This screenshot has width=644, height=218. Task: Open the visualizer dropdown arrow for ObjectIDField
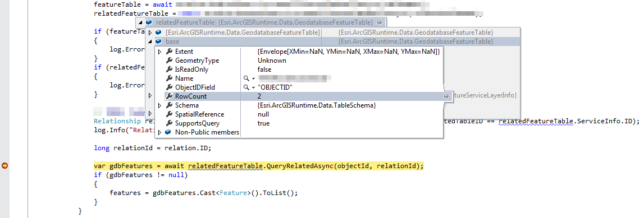[253, 87]
